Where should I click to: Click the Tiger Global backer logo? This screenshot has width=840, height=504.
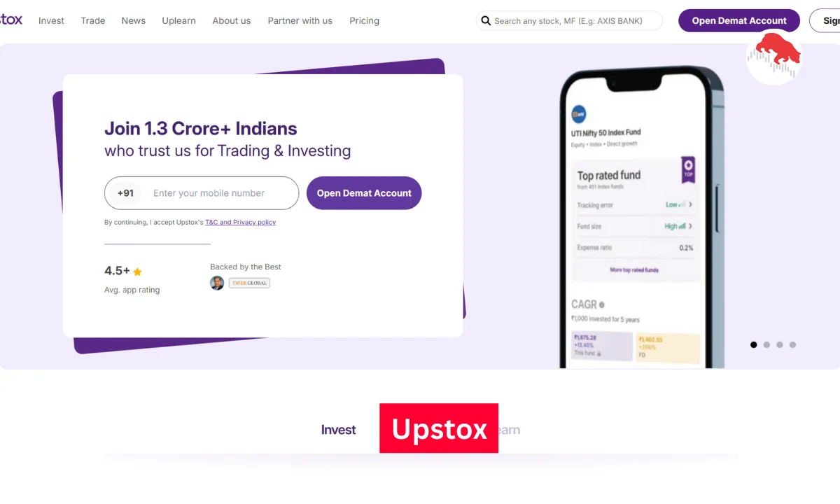(249, 283)
